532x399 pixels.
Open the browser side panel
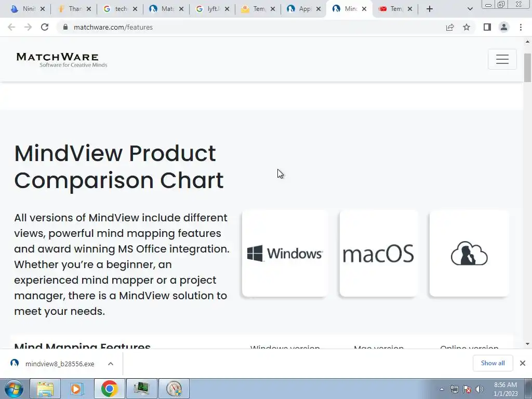[487, 27]
